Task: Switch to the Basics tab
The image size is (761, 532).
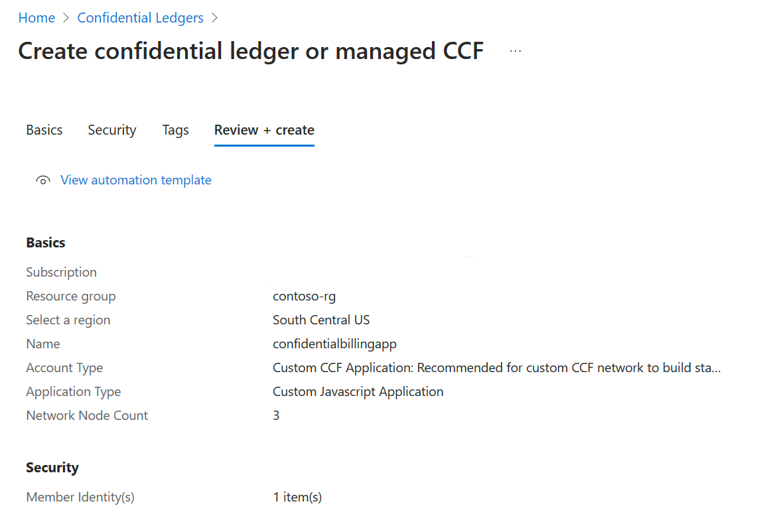Action: coord(44,129)
